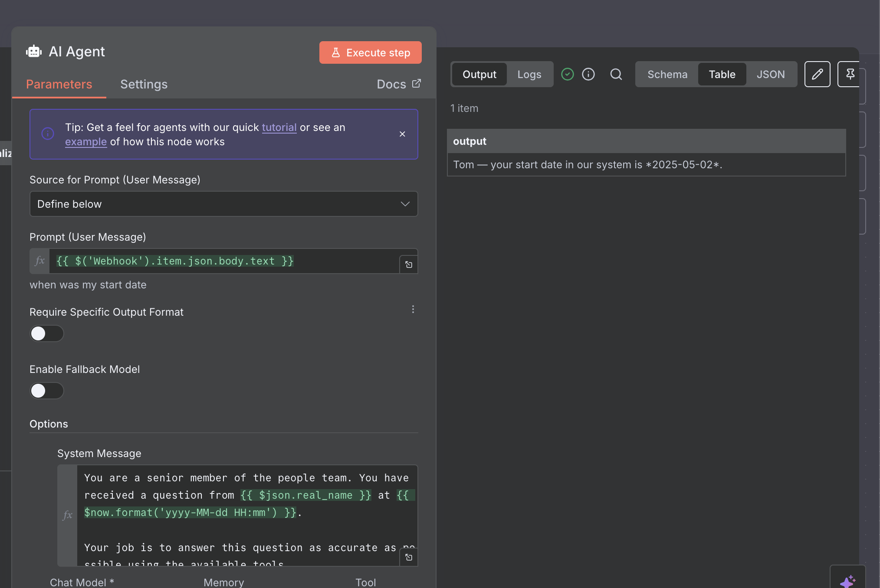Open the AI assistant sparkle button
The image size is (880, 588).
click(847, 580)
